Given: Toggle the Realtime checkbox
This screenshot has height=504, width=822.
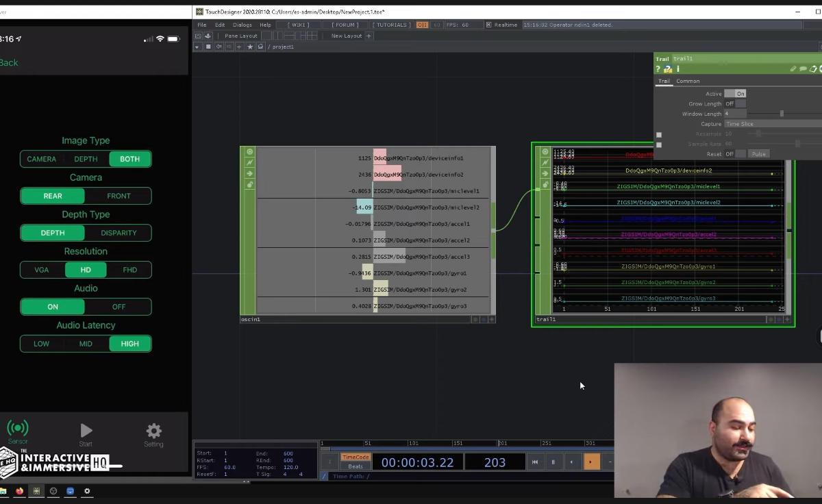Looking at the screenshot, I should [x=488, y=25].
